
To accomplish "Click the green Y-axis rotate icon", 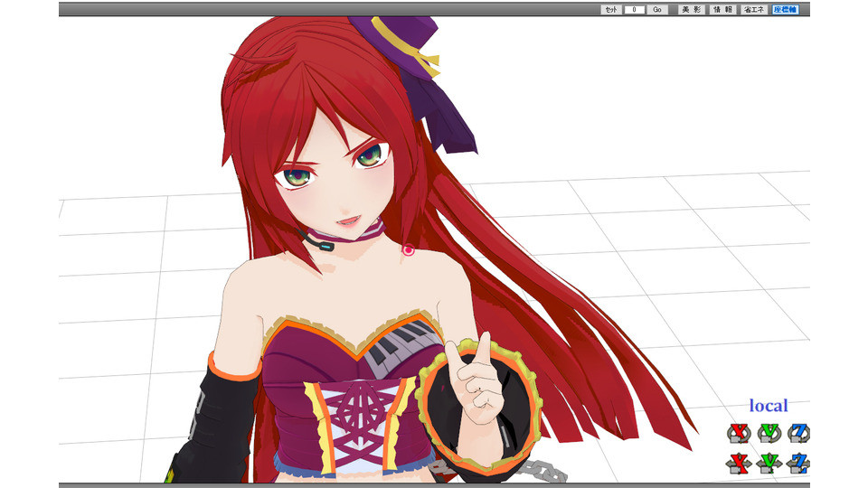I will (x=769, y=434).
